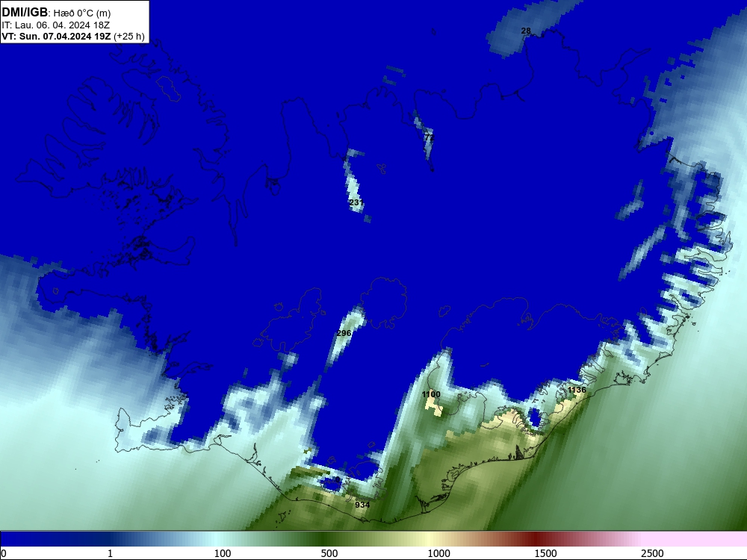This screenshot has width=747, height=560.
Task: Click the 1100 value label on the map
Action: pos(431,394)
